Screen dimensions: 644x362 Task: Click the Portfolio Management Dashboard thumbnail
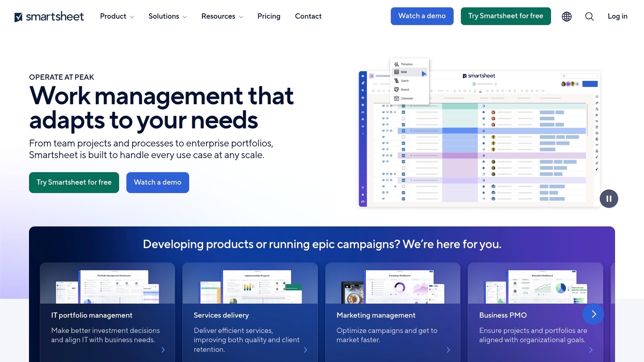tap(108, 287)
